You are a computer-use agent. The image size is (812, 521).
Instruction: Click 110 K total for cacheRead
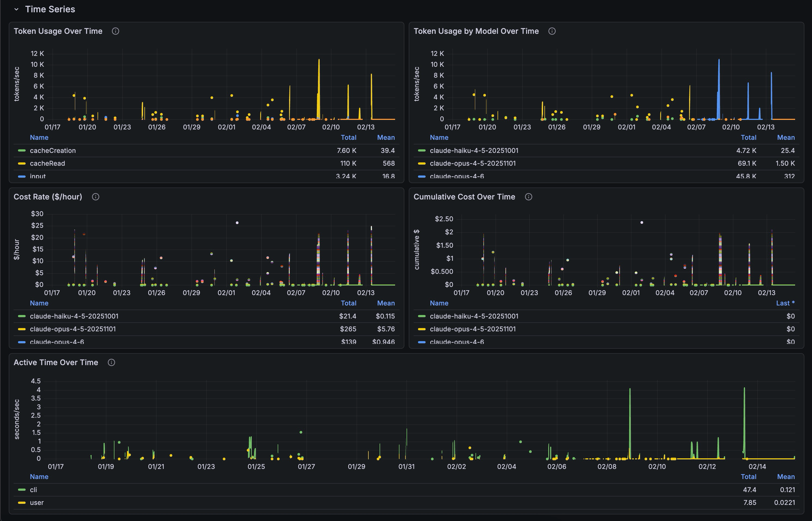[x=348, y=163]
